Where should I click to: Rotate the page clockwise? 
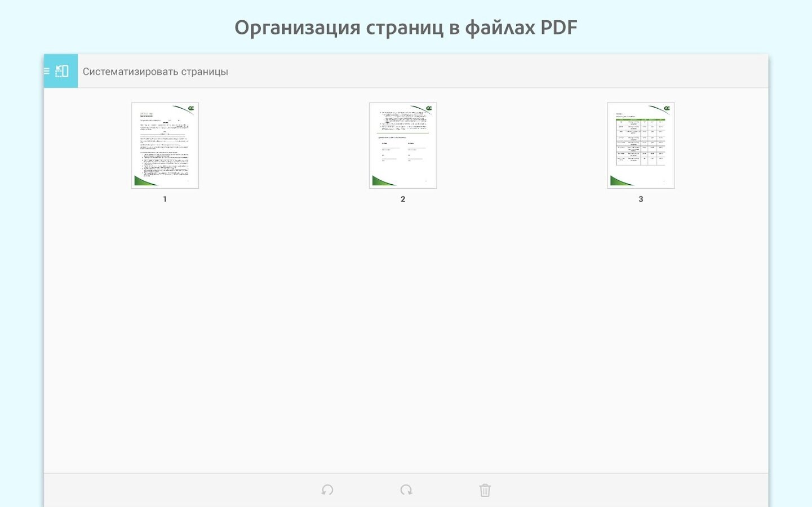pyautogui.click(x=406, y=490)
